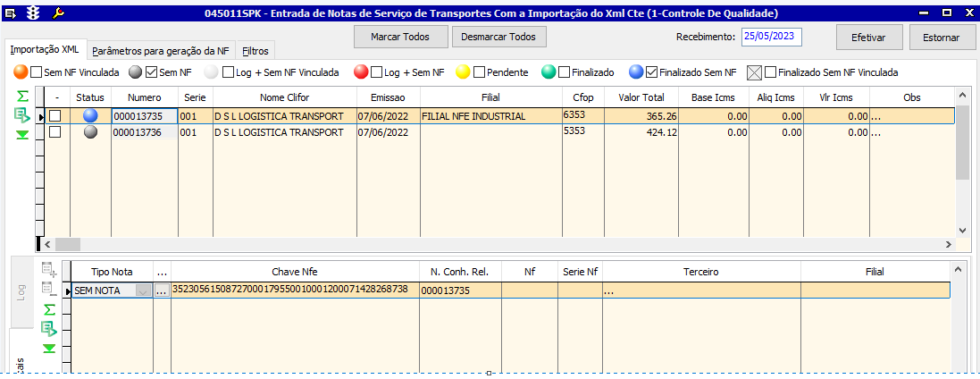The width and height of the screenshot is (980, 379).
Task: Enable the Pendente filter checkbox
Action: tap(480, 72)
